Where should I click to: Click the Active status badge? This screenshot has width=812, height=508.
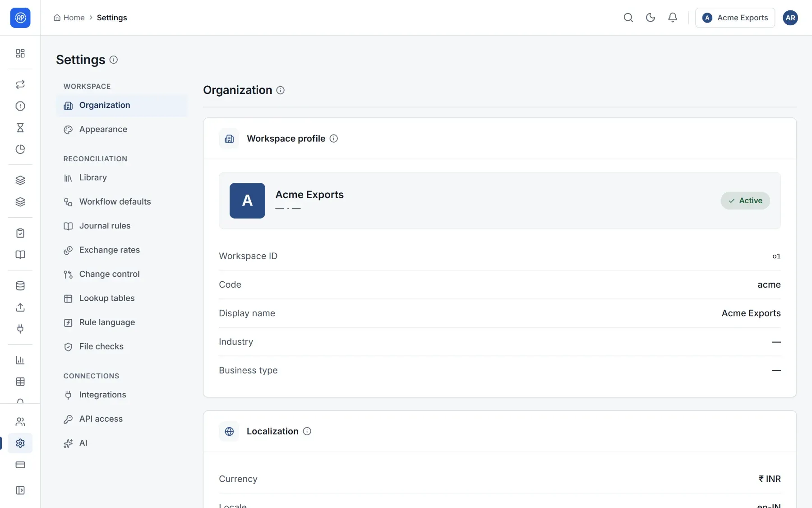point(745,200)
